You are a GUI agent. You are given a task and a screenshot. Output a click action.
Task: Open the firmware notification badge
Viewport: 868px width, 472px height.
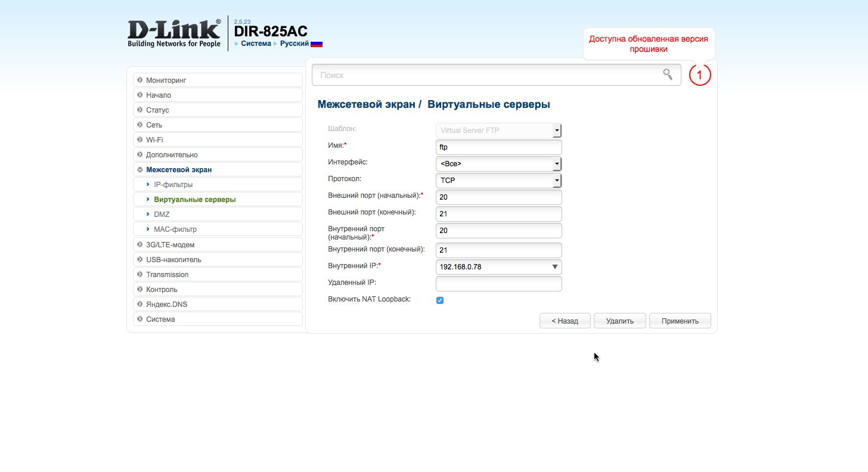[x=700, y=75]
